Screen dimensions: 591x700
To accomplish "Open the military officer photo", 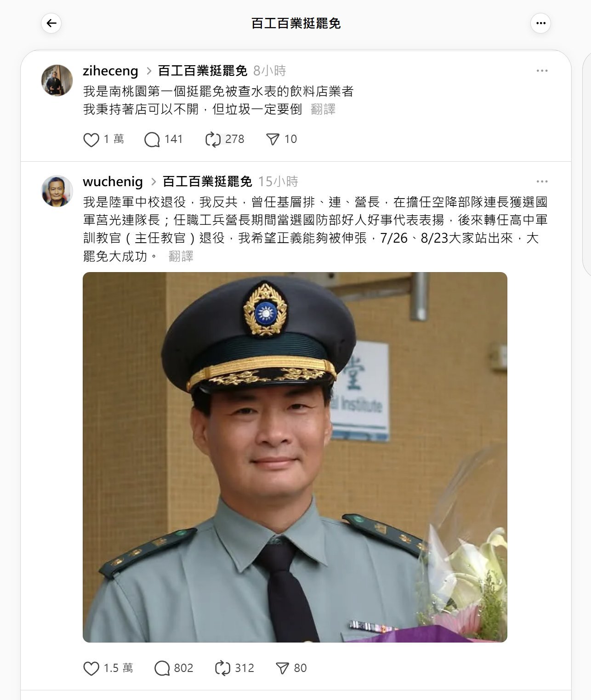I will pyautogui.click(x=295, y=457).
